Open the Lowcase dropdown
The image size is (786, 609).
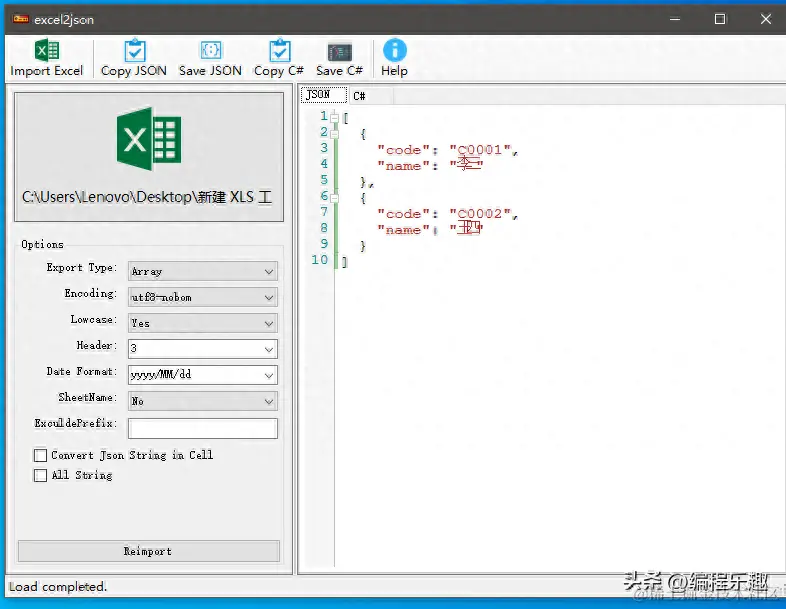click(x=203, y=323)
